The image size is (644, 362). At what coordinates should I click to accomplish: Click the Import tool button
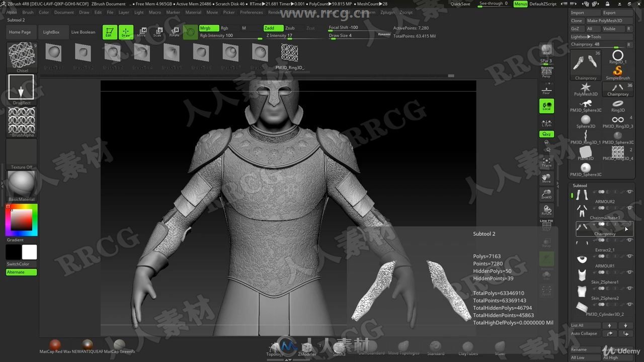pos(586,13)
